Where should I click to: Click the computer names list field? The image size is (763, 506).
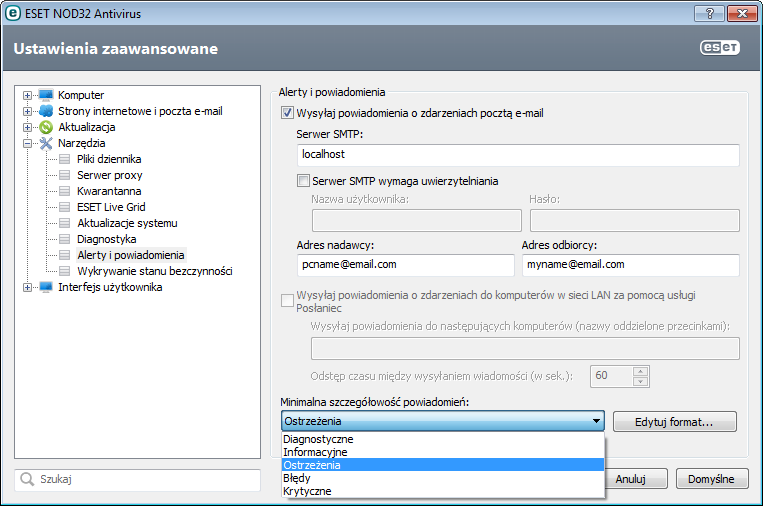click(x=525, y=348)
